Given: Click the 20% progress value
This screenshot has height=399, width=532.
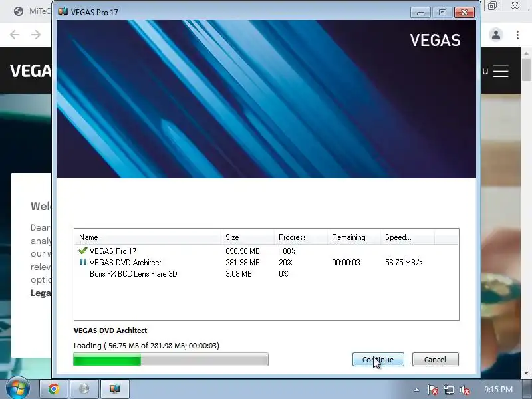Looking at the screenshot, I should tap(285, 262).
